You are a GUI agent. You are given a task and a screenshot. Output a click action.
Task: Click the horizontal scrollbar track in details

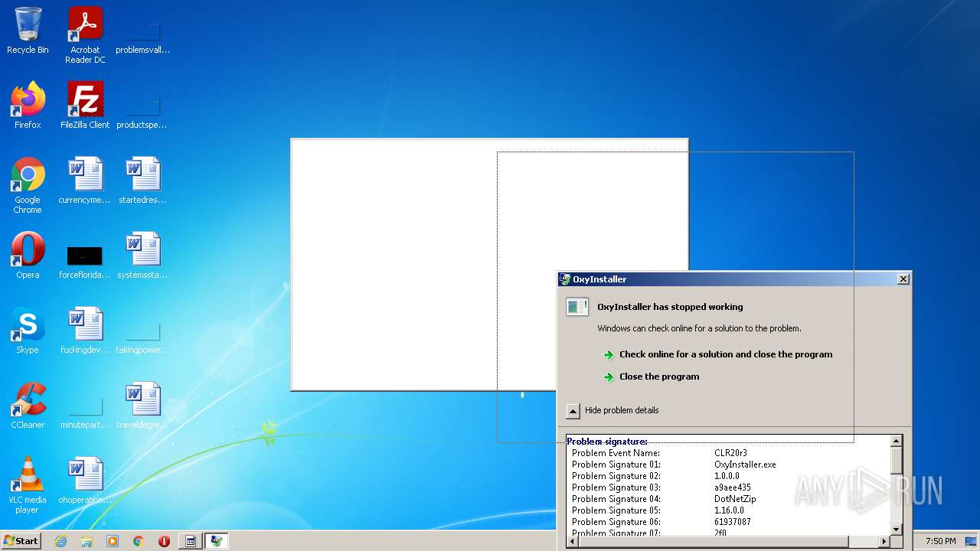[729, 541]
